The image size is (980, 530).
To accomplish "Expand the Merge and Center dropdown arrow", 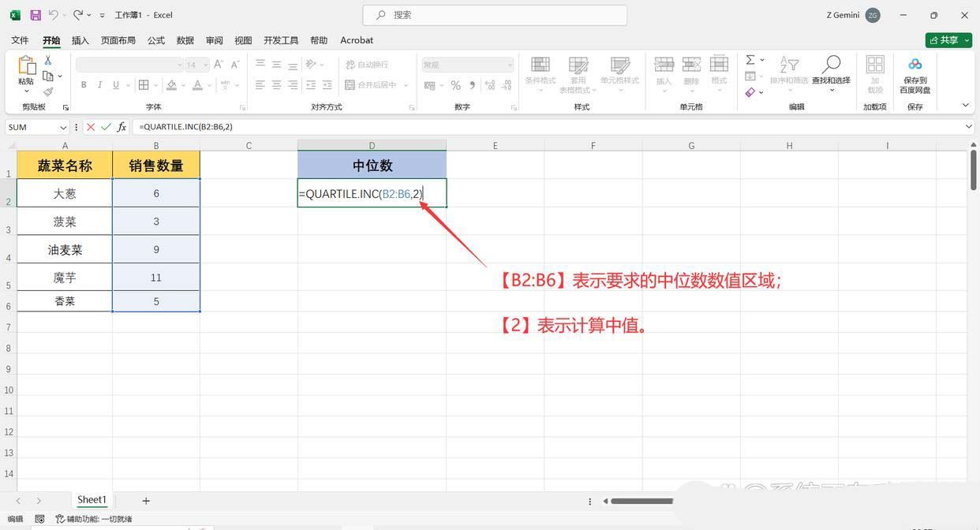I will (x=406, y=85).
